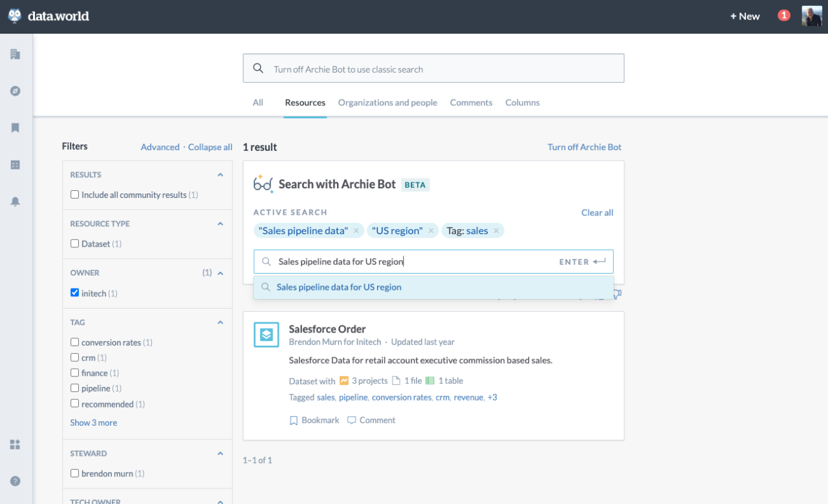Check the brendon murn steward filter
This screenshot has height=504, width=828.
click(75, 474)
